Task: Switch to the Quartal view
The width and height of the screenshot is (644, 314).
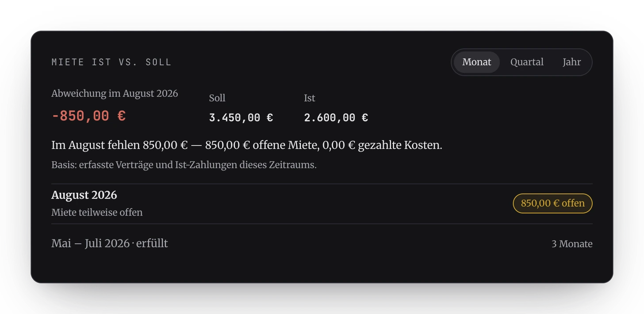Action: click(527, 62)
